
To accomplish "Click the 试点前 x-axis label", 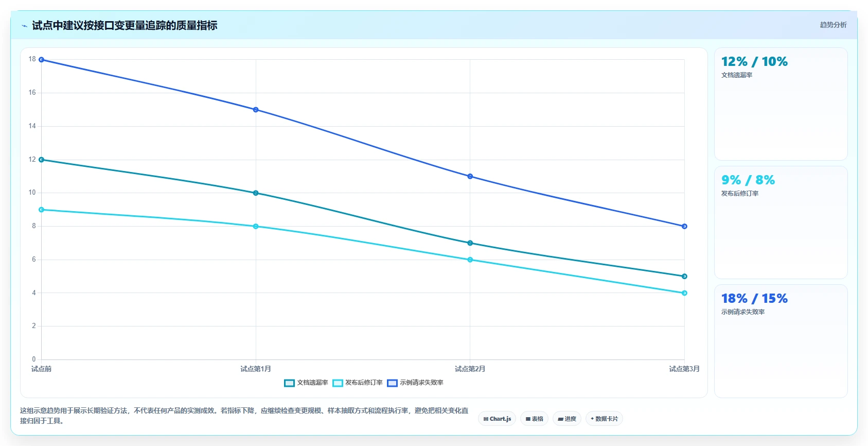I will (41, 369).
